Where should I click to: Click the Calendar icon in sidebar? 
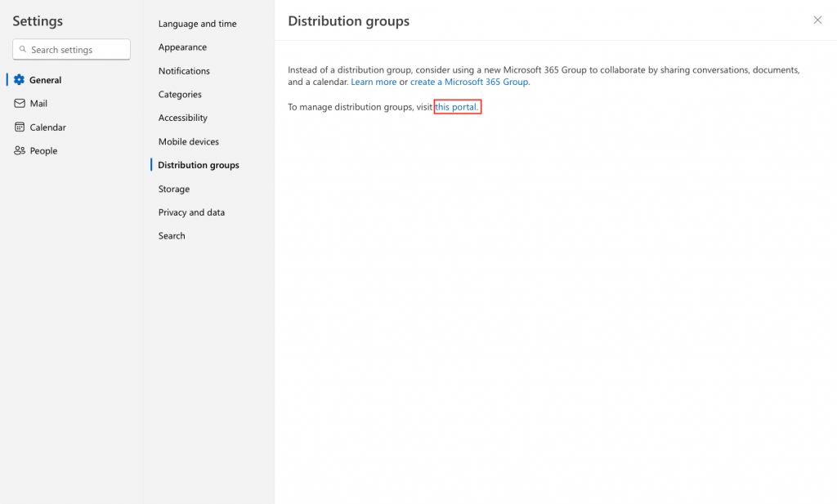click(x=20, y=127)
